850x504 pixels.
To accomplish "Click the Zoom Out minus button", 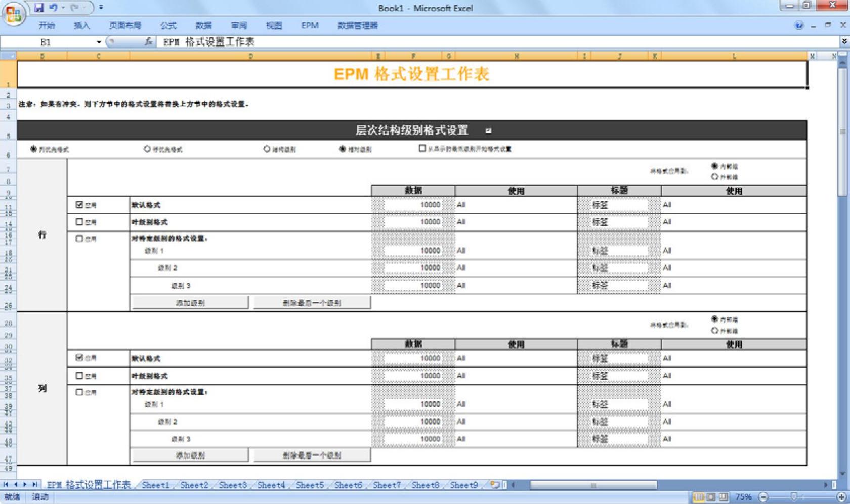I will point(763,497).
